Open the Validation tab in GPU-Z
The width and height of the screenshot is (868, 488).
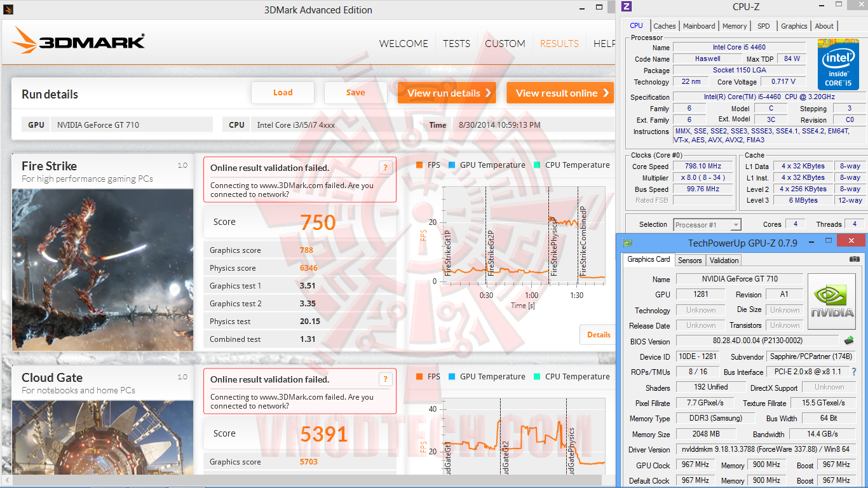click(x=724, y=260)
